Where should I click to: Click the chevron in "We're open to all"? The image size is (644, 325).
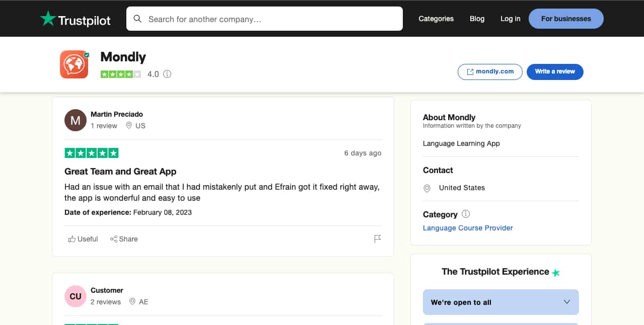567,302
